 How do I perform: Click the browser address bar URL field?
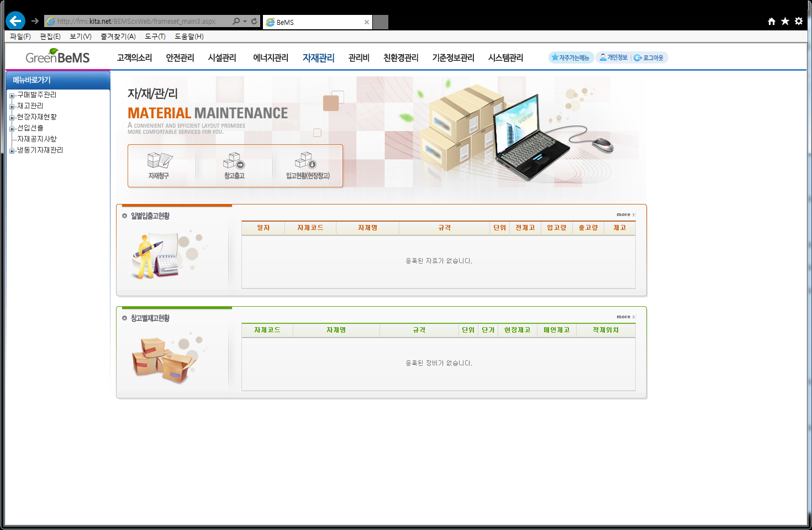pos(138,21)
